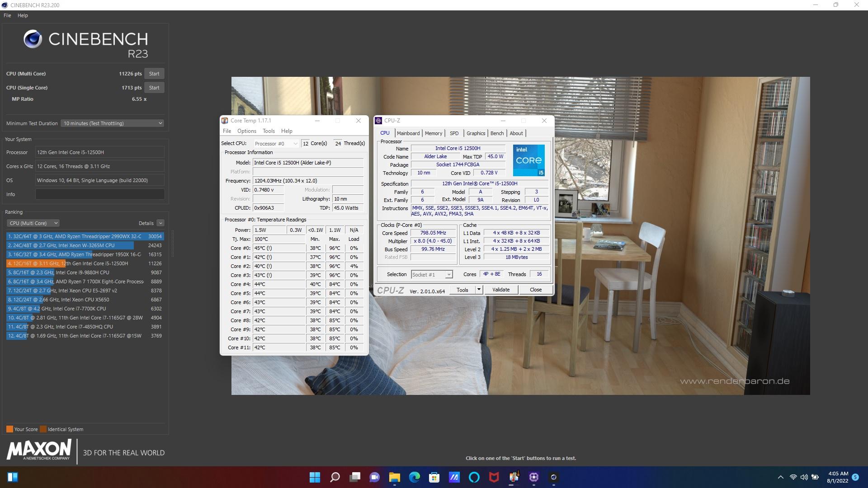Viewport: 868px width, 488px height.
Task: Launch Microsoft Edge from taskbar
Action: (415, 477)
